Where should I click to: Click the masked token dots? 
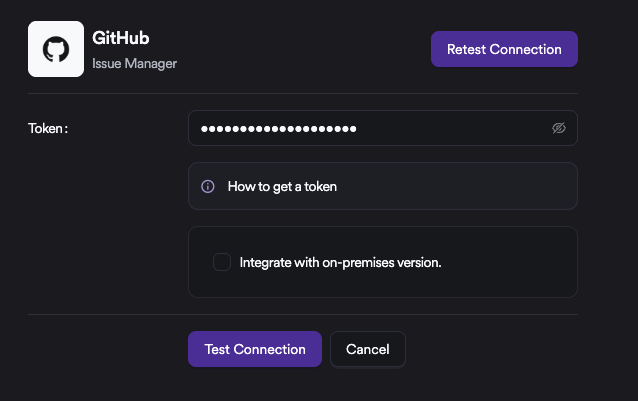278,128
